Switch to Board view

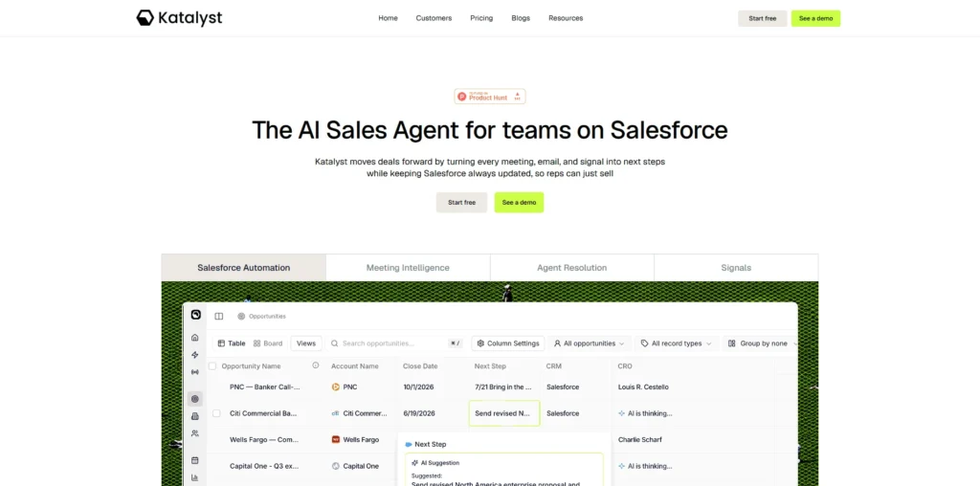point(268,343)
